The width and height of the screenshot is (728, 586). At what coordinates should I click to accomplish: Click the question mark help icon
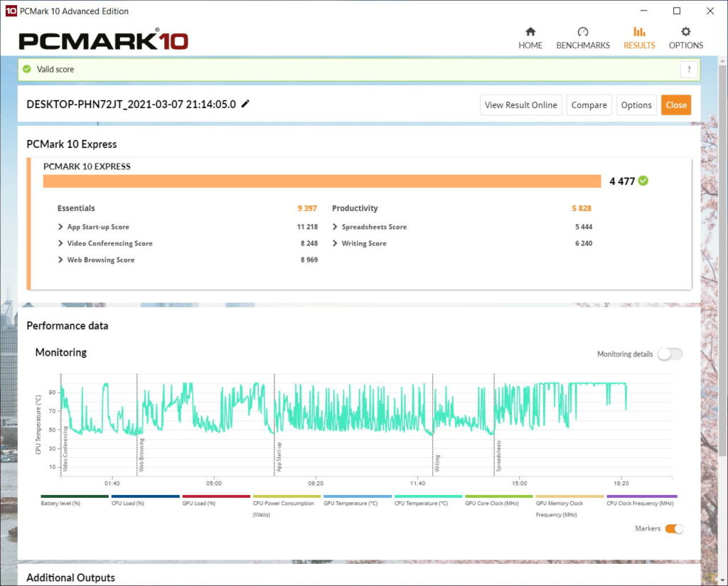pyautogui.click(x=689, y=69)
